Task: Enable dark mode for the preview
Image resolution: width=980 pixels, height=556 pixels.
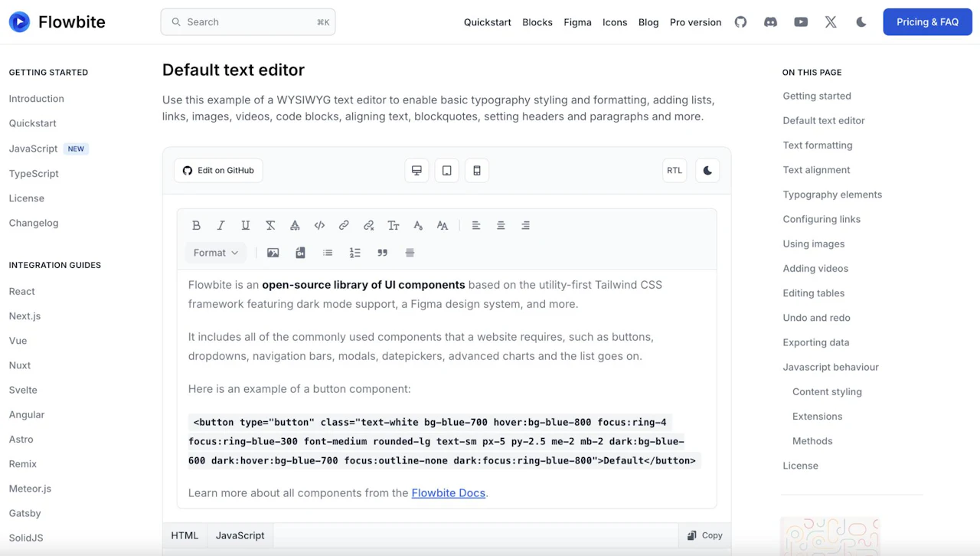Action: pyautogui.click(x=707, y=170)
